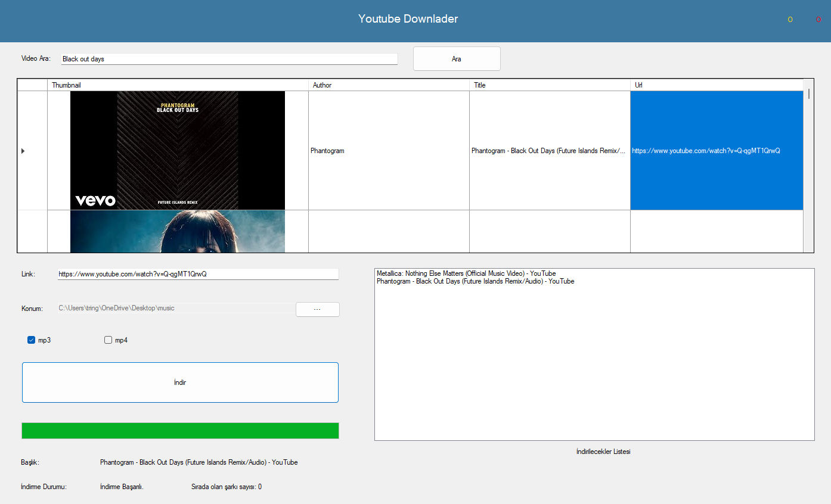Click the red close icon in title bar

pyautogui.click(x=818, y=19)
